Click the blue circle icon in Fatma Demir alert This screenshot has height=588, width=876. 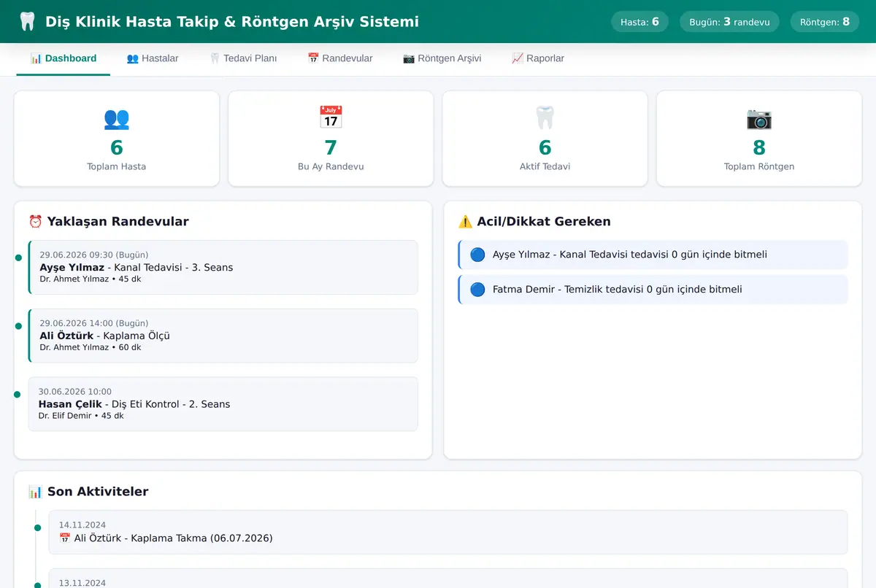477,290
